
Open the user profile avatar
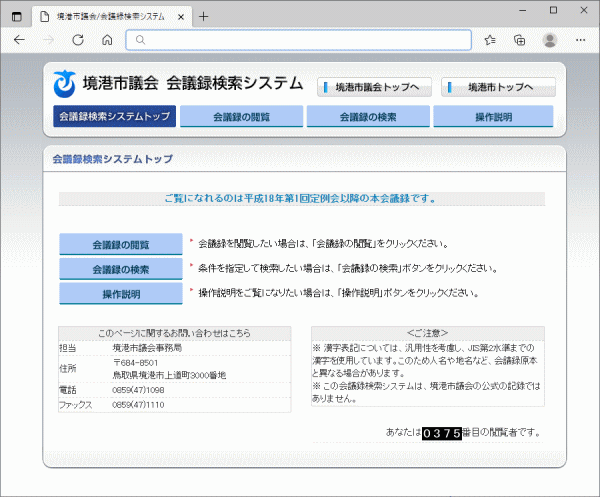pyautogui.click(x=550, y=40)
